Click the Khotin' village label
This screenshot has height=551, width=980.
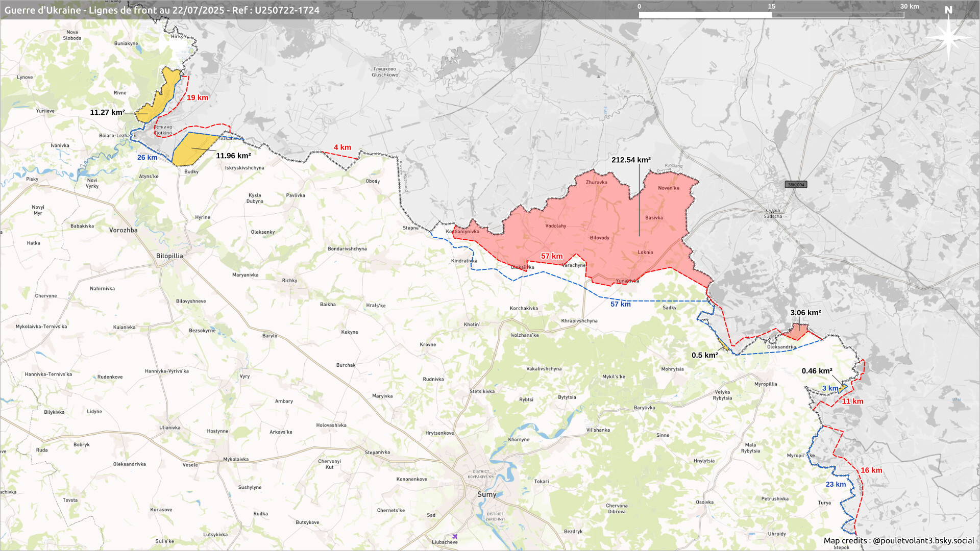point(472,324)
